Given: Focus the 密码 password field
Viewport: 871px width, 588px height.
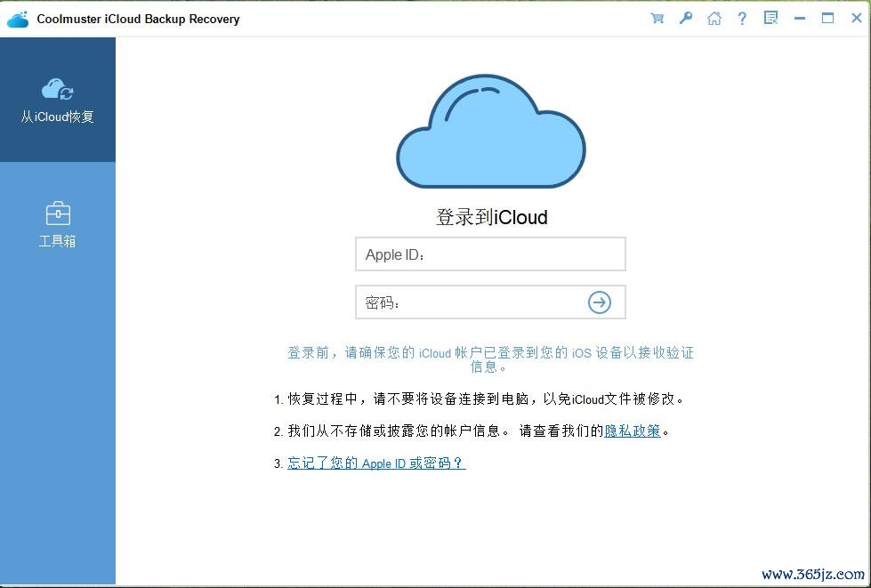Looking at the screenshot, I should click(x=490, y=302).
